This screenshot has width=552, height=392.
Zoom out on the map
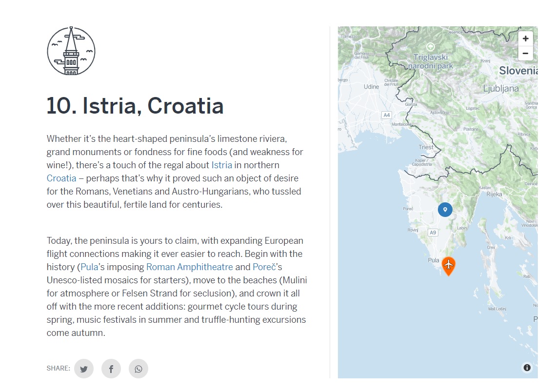[x=525, y=54]
